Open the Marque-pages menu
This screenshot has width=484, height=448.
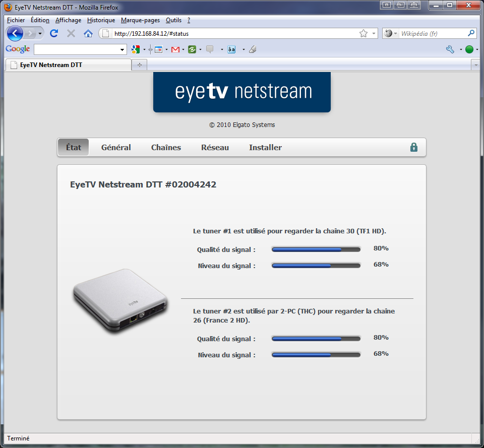point(140,20)
